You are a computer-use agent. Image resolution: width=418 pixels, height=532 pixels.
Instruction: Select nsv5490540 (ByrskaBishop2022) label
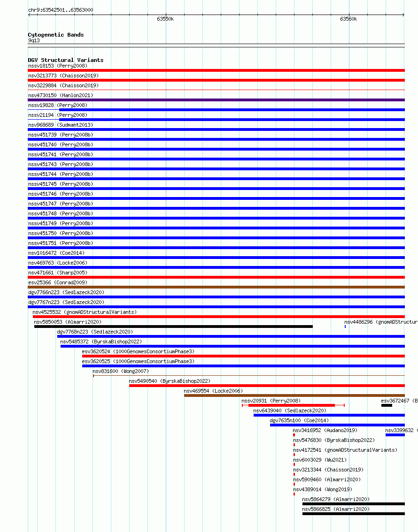[170, 380]
